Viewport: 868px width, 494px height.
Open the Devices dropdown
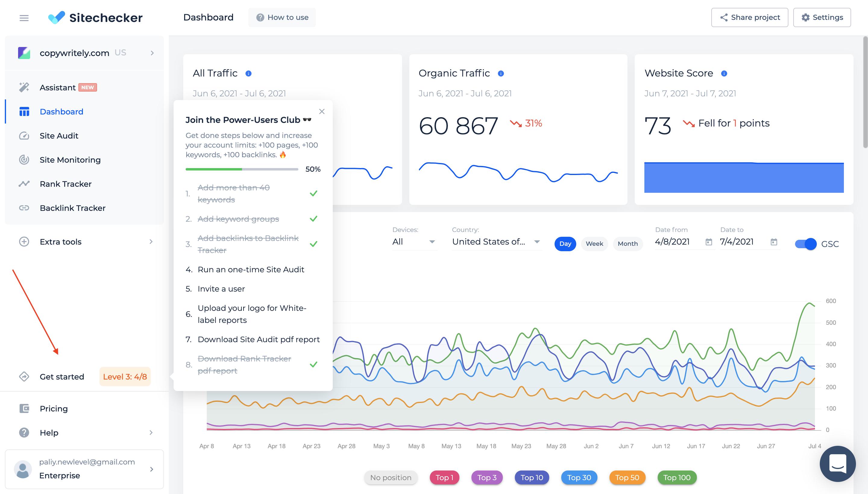(x=414, y=242)
